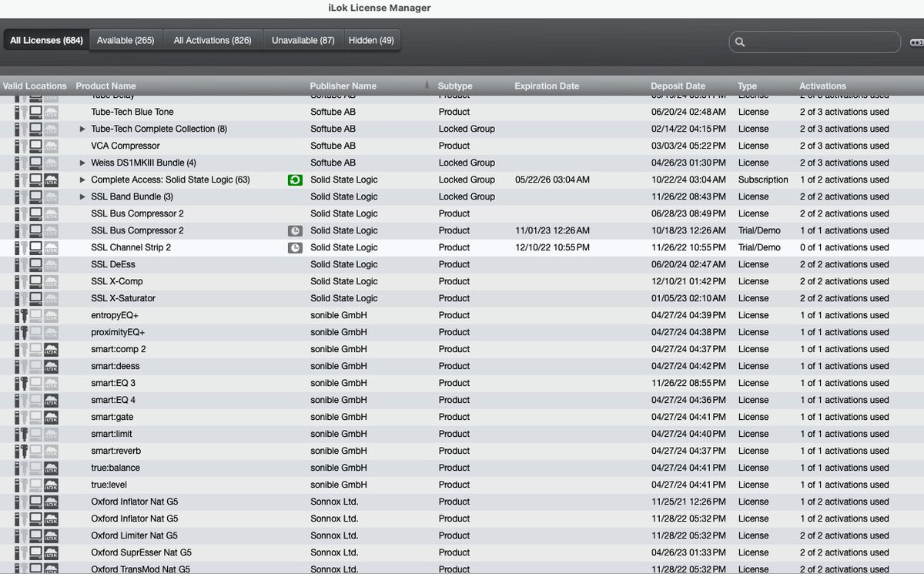This screenshot has width=924, height=574.
Task: Click the computer icon in Oxford Limiter Nat G5 row
Action: 35,535
